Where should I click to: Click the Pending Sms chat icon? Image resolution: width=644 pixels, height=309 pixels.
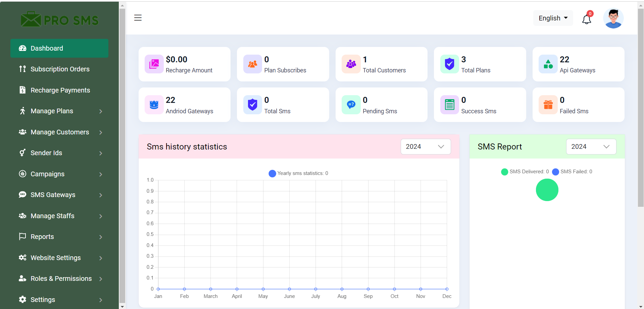[x=351, y=105]
